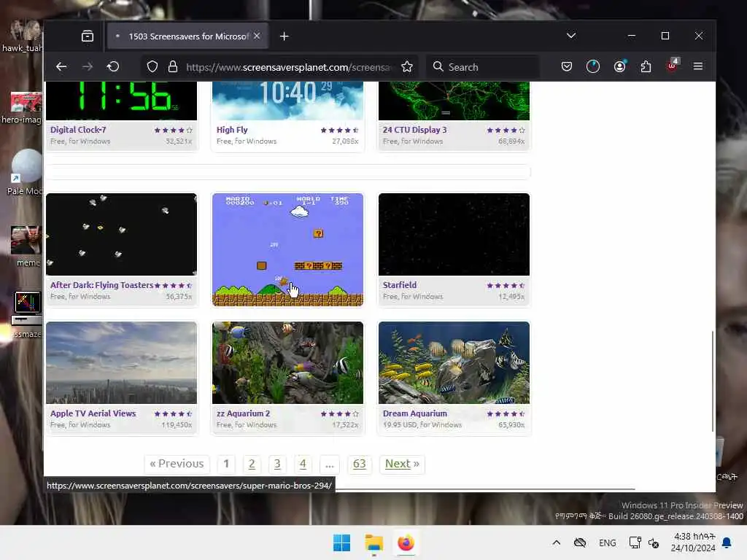Click the uBlock Origin extension icon
747x560 pixels.
(672, 66)
